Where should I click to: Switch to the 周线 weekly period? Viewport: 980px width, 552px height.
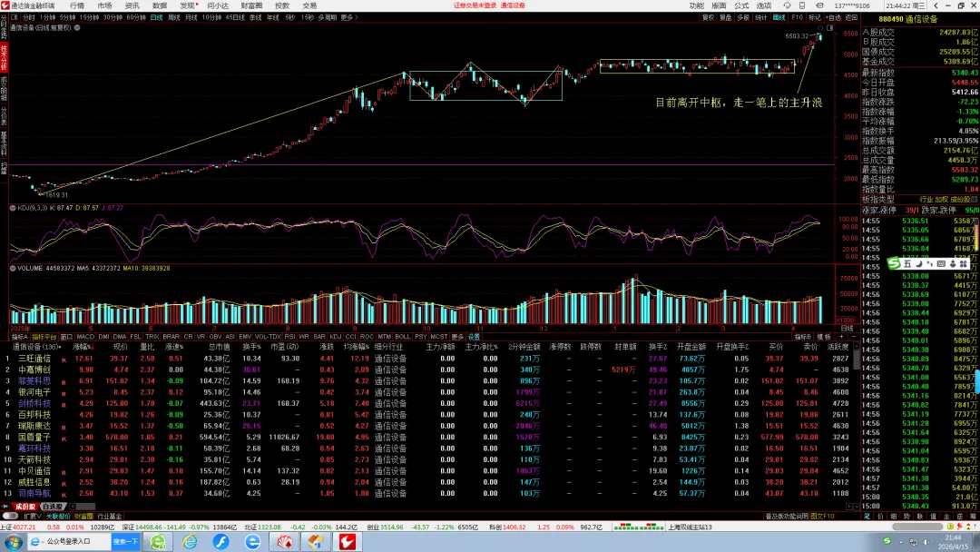coord(173,17)
